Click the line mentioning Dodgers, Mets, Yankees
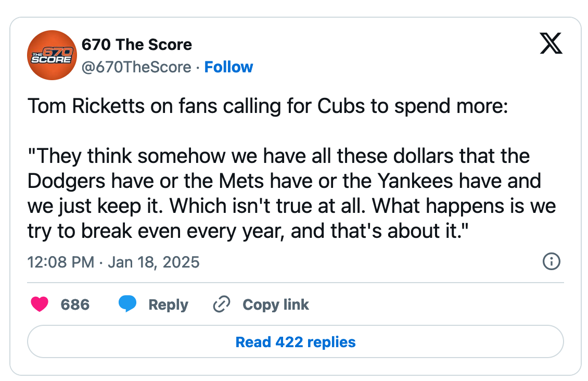The width and height of the screenshot is (588, 381). point(284,181)
